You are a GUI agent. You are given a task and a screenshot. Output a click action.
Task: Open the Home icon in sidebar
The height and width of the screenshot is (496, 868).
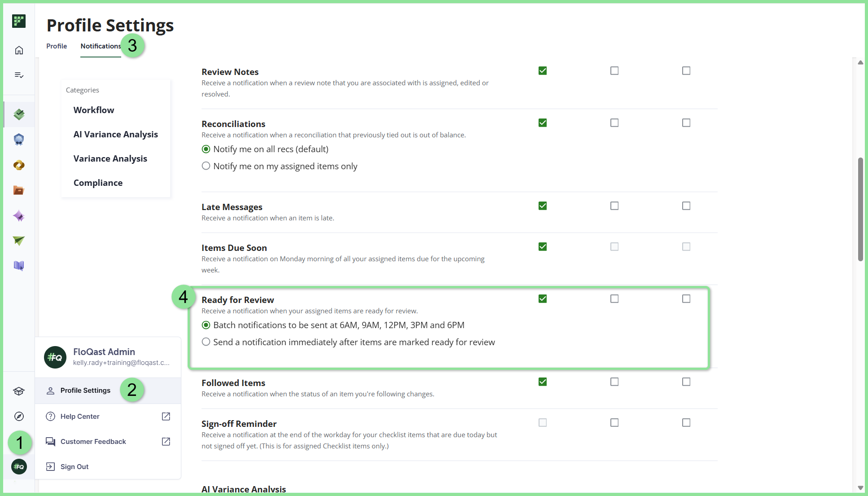(x=19, y=50)
